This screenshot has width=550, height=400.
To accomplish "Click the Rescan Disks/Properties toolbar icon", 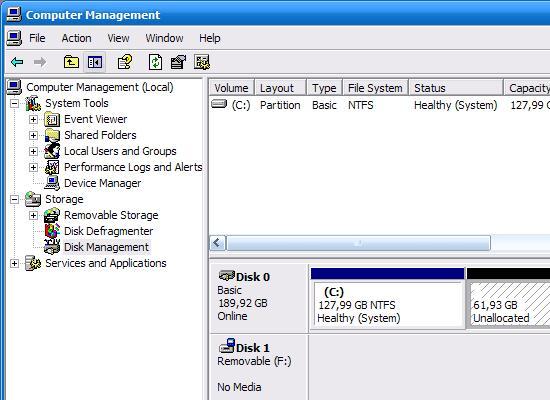I will pyautogui.click(x=178, y=62).
